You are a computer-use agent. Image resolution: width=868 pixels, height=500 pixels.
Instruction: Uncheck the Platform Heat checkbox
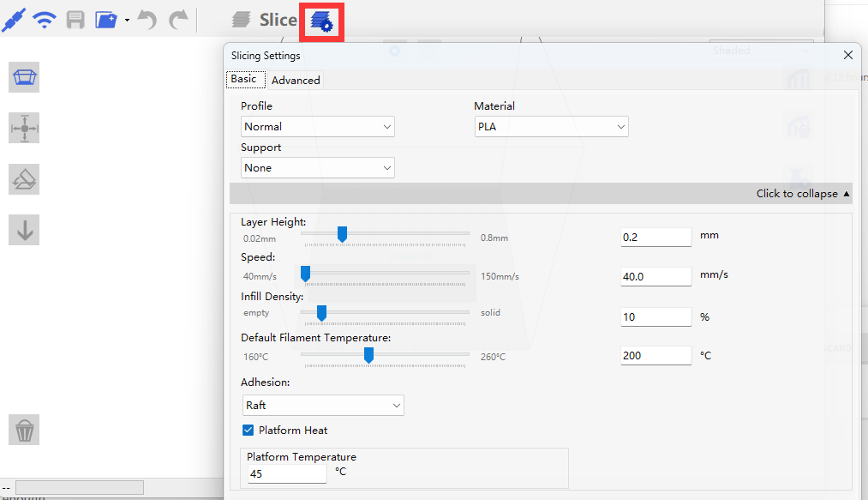click(x=248, y=431)
